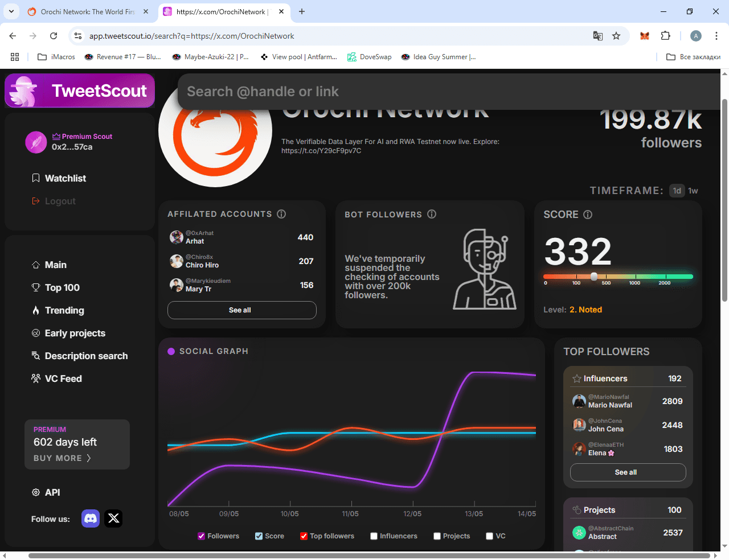
Task: Uncheck the Followers graph checkbox
Action: tap(201, 536)
